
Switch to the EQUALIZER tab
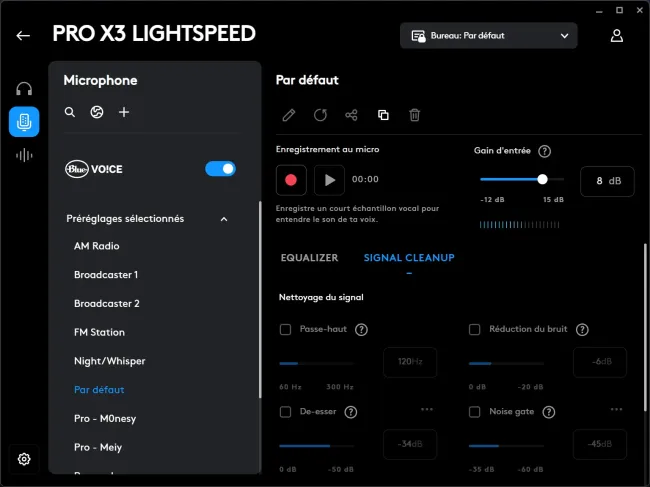pyautogui.click(x=309, y=258)
